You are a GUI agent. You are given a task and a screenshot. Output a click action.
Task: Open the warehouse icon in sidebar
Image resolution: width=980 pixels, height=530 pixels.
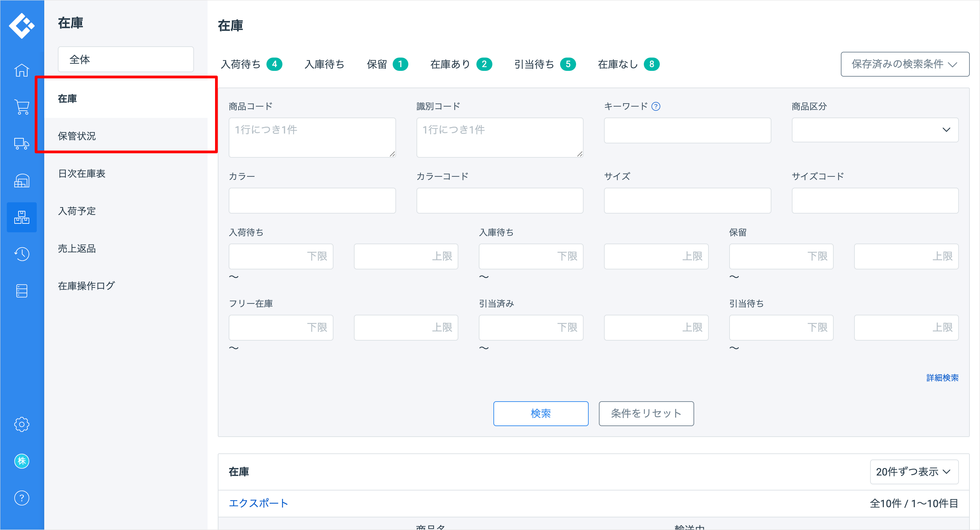[22, 181]
